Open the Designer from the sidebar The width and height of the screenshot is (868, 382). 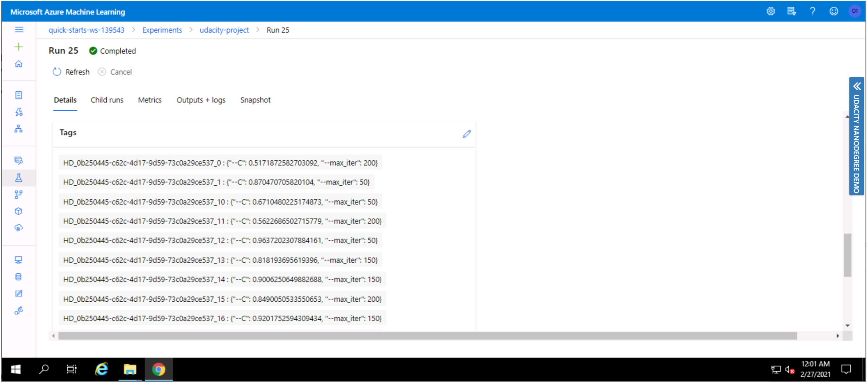(19, 128)
